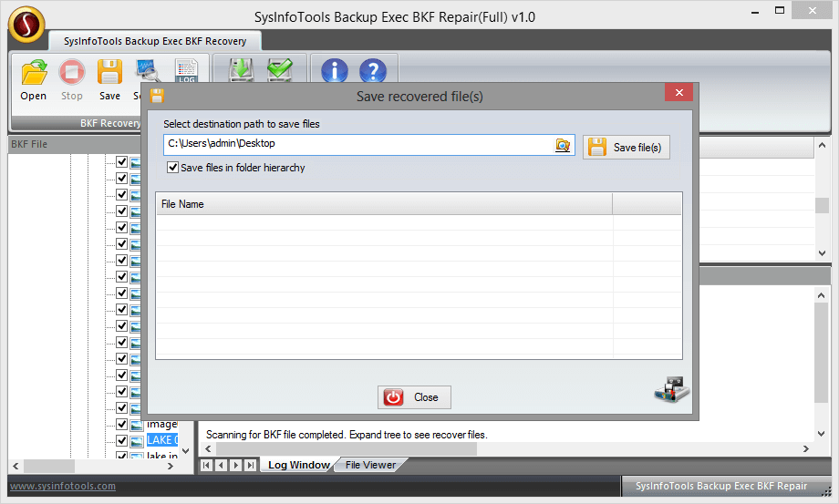Click the 'File Name' column header
This screenshot has width=839, height=504.
tap(384, 203)
